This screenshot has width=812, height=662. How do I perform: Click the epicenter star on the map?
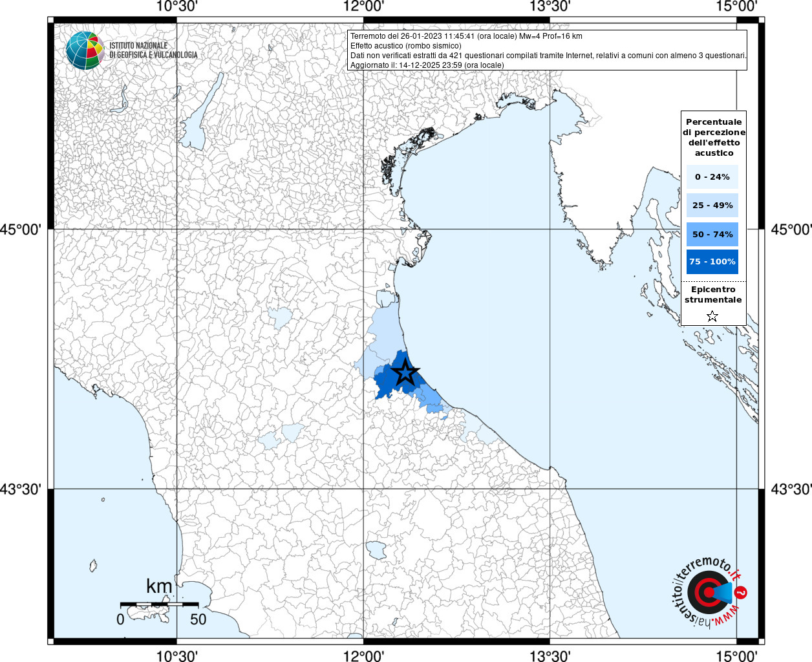[405, 372]
